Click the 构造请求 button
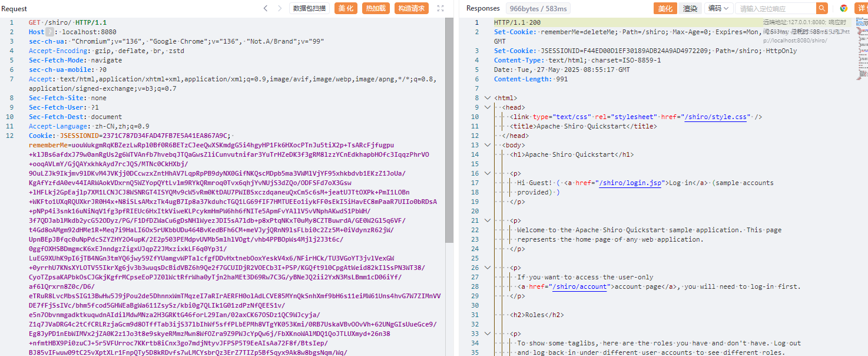The image size is (868, 356). tap(411, 8)
